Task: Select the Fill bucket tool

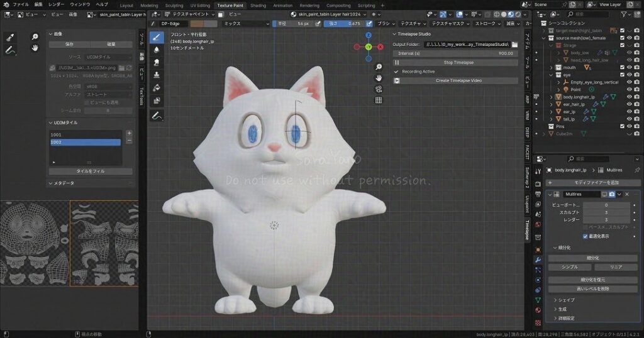Action: [157, 88]
